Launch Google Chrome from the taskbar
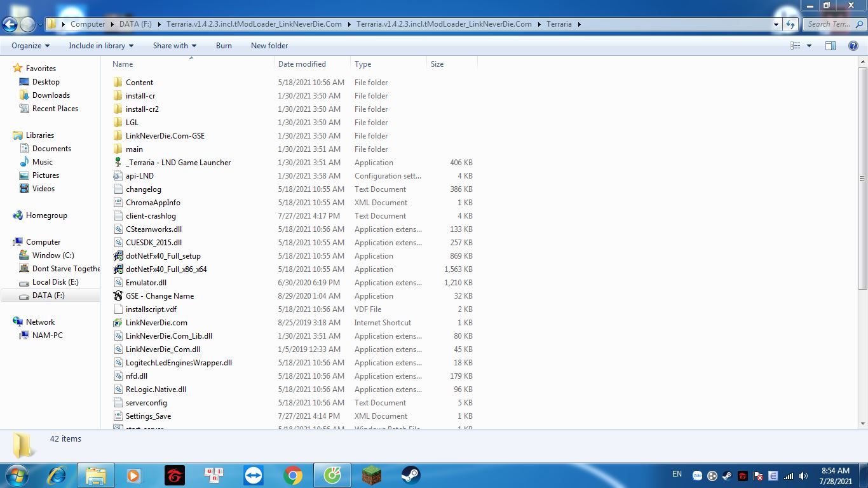The image size is (868, 488). pos(293,475)
